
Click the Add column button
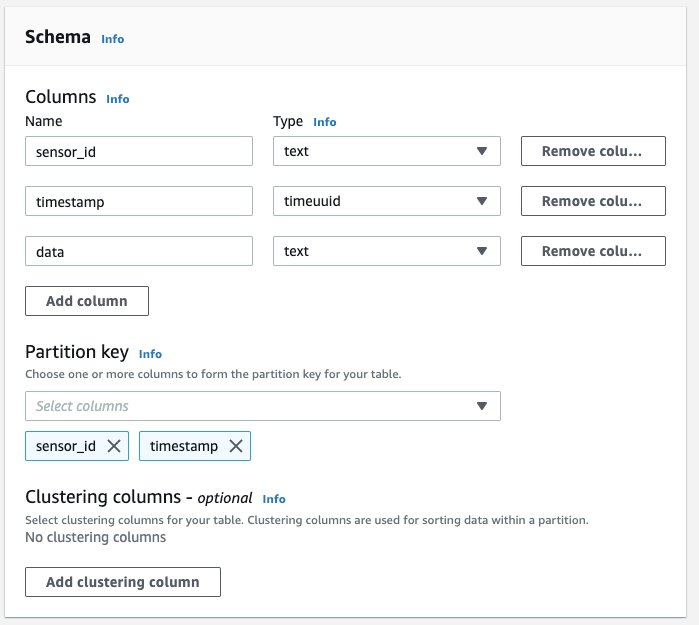pyautogui.click(x=87, y=301)
